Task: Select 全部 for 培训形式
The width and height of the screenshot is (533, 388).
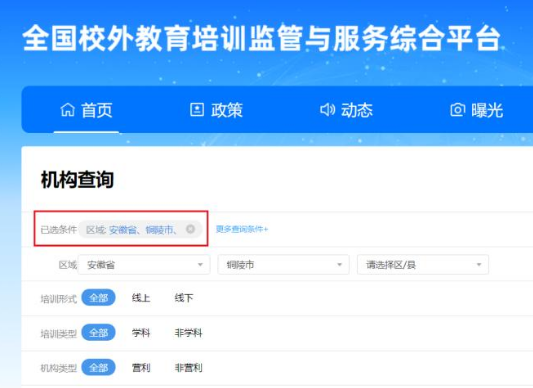Action: pyautogui.click(x=99, y=298)
